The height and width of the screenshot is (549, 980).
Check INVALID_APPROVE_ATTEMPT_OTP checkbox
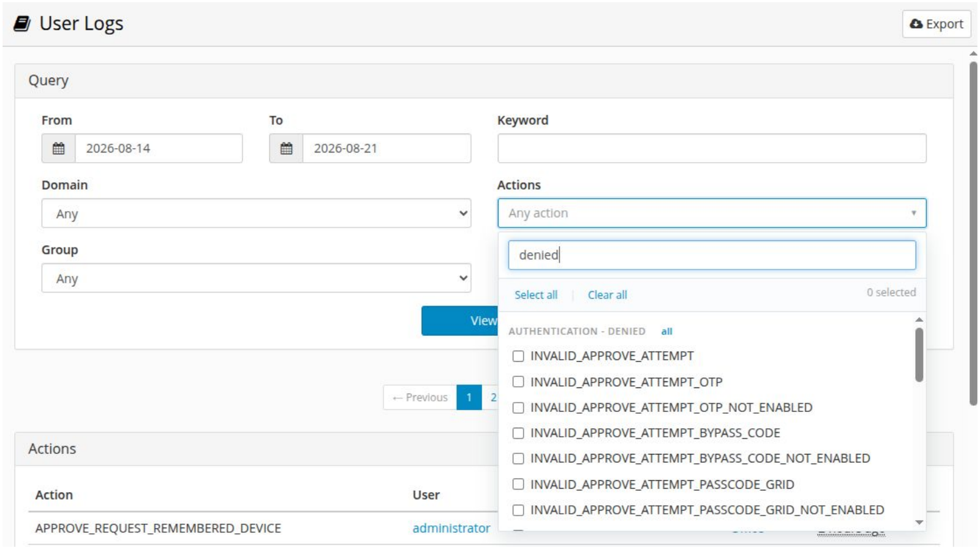click(518, 382)
